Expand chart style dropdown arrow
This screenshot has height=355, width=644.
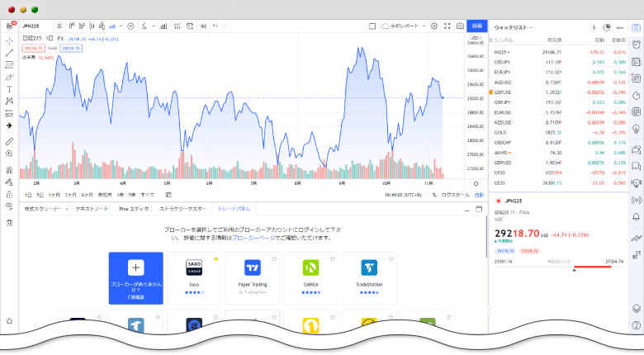121,26
